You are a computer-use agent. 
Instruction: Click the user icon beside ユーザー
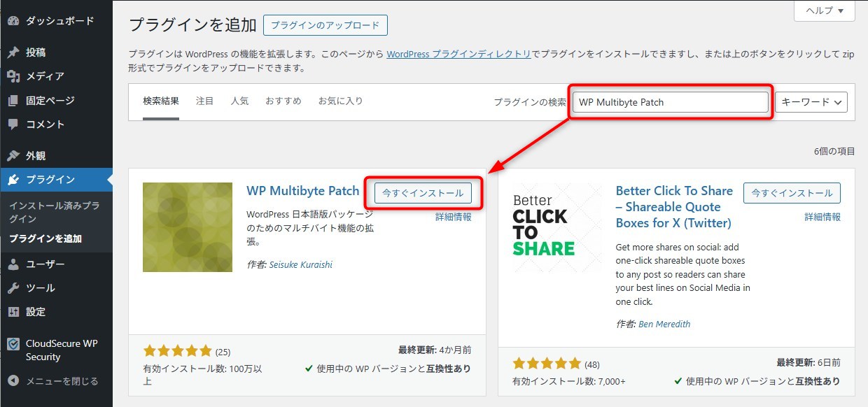(13, 264)
